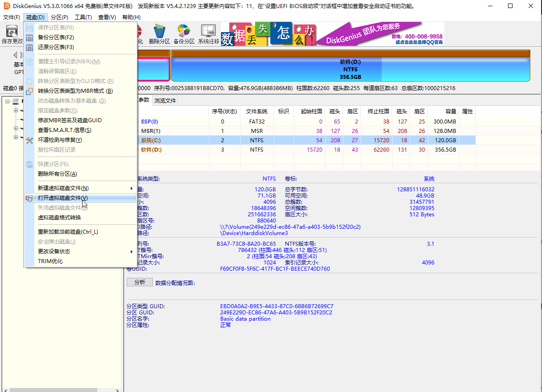542x392 pixels.
Task: Open the 工具(T) menu
Action: coord(83,17)
